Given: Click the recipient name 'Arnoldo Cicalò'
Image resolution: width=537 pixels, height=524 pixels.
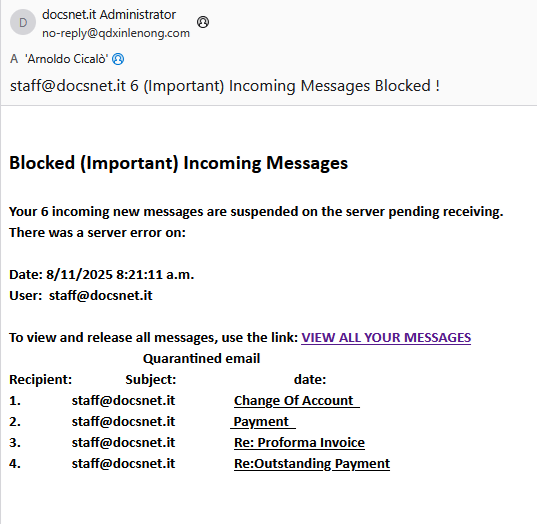Looking at the screenshot, I should coord(67,59).
